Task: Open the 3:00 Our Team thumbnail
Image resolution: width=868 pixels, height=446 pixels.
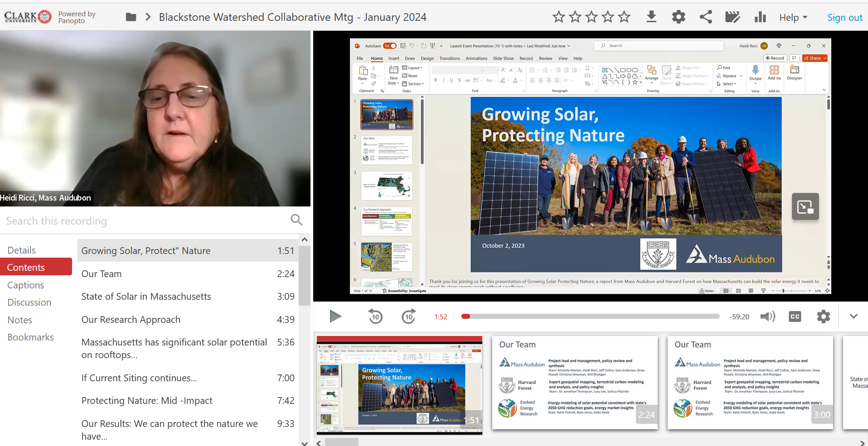Action: (750, 383)
